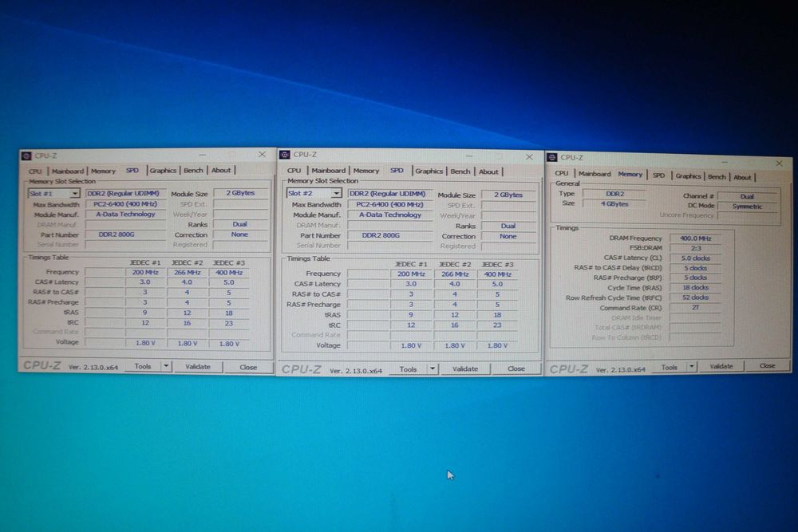Click the Validate button in the left window
The width and height of the screenshot is (798, 532).
tap(197, 367)
